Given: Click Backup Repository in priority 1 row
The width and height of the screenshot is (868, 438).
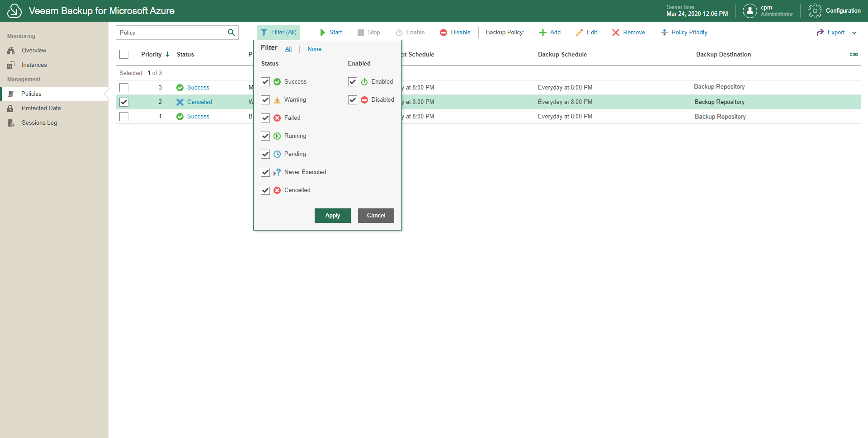Looking at the screenshot, I should (x=720, y=117).
